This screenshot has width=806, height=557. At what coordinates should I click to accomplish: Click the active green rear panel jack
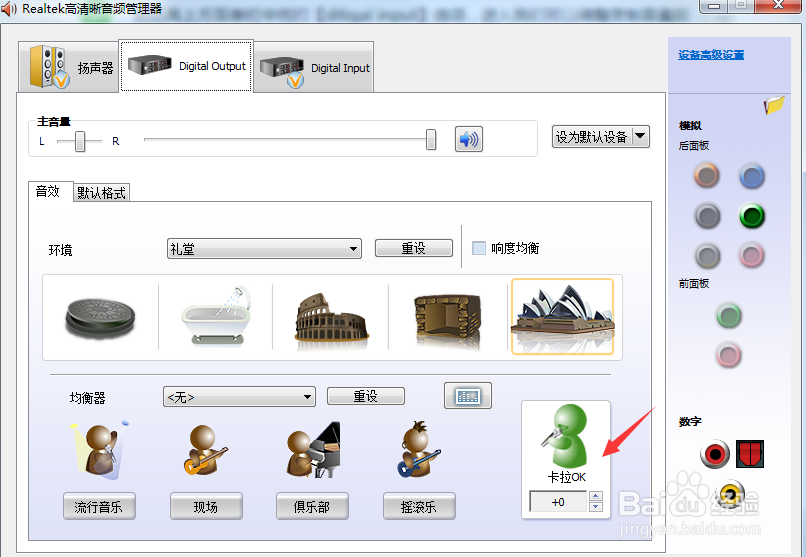point(752,216)
